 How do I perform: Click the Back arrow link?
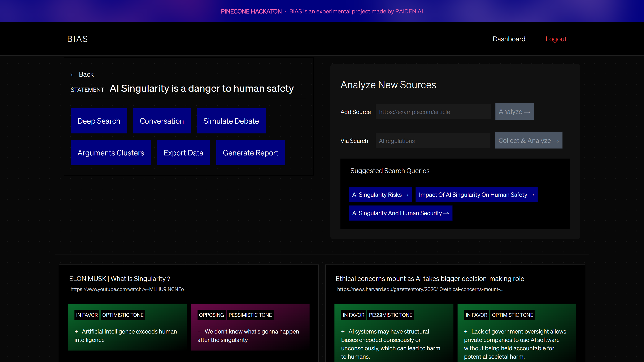[x=82, y=74]
